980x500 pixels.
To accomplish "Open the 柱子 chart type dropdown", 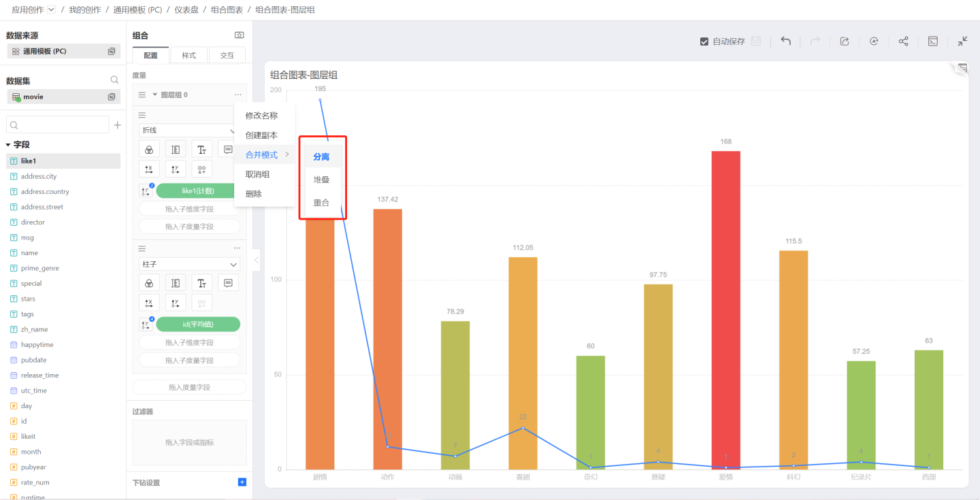I will coord(189,264).
